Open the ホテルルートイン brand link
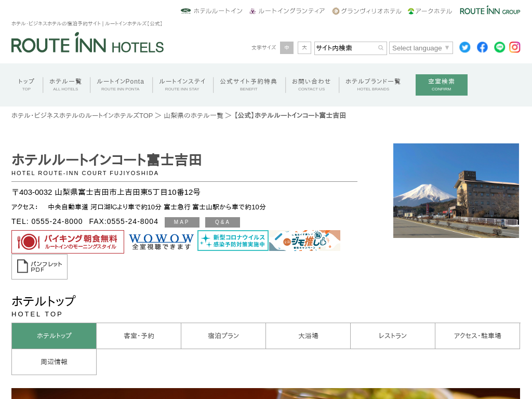This screenshot has height=399, width=532. coord(211,11)
